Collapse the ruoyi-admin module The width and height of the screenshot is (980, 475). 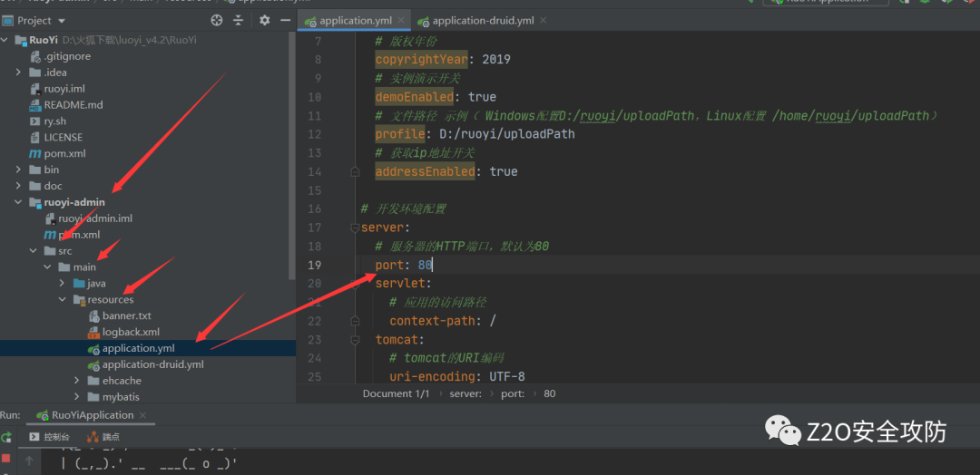(x=19, y=202)
